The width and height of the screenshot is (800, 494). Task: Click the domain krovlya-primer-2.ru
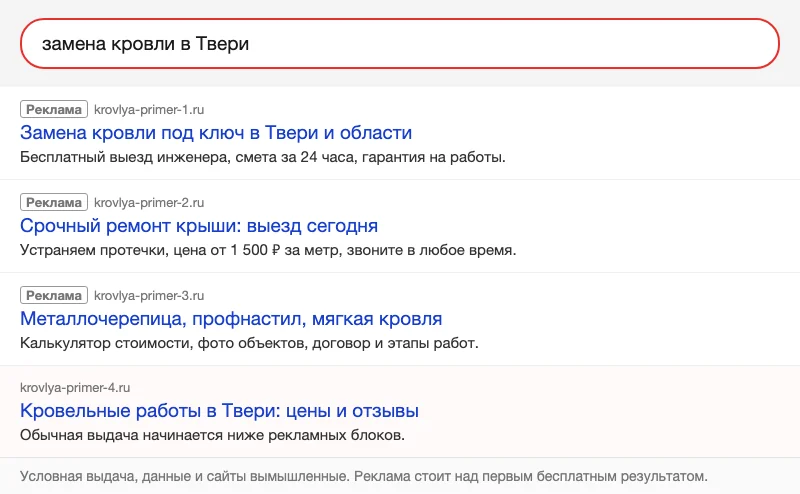click(x=149, y=203)
